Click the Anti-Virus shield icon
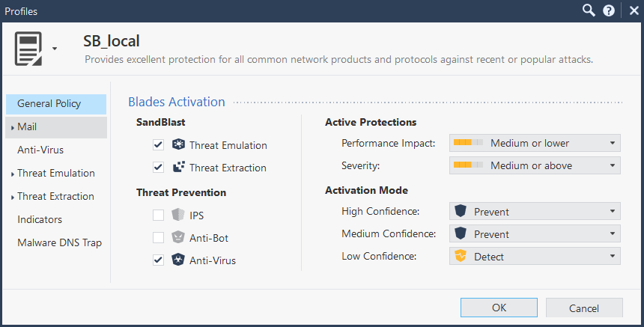Image resolution: width=644 pixels, height=327 pixels. click(x=178, y=260)
